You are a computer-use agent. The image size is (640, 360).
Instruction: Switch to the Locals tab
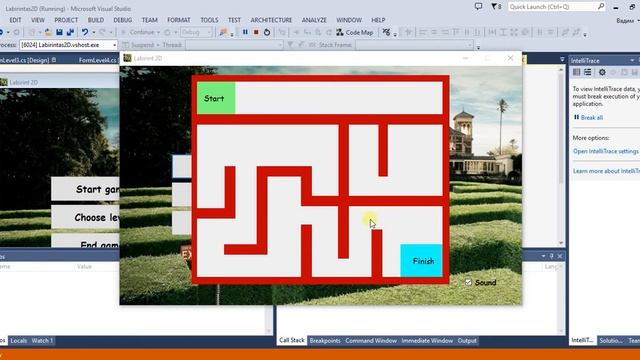pos(18,340)
